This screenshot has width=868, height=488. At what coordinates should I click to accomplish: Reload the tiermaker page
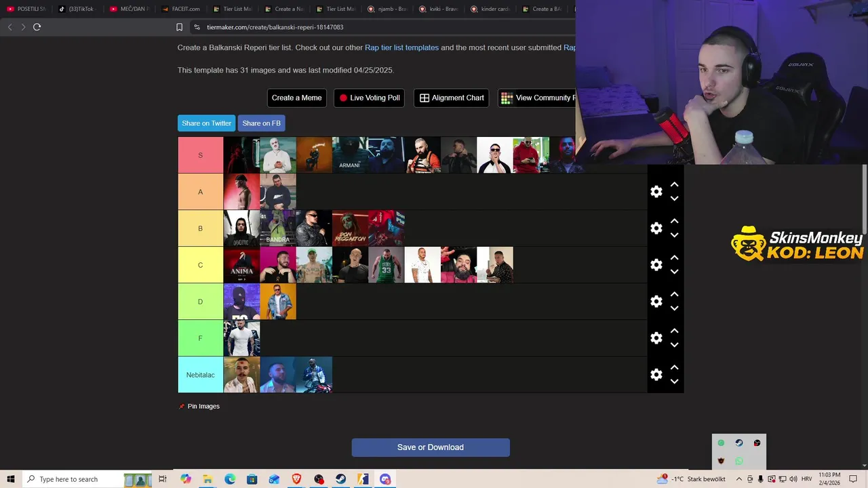pyautogui.click(x=37, y=27)
